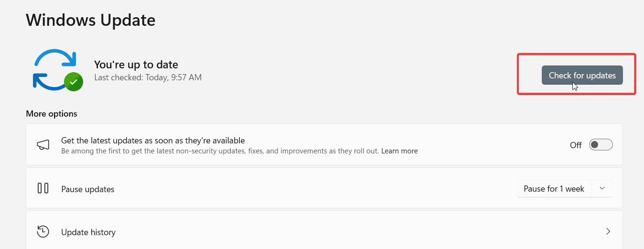This screenshot has width=644, height=249.
Task: Select the Pause updates row label
Action: (x=88, y=189)
